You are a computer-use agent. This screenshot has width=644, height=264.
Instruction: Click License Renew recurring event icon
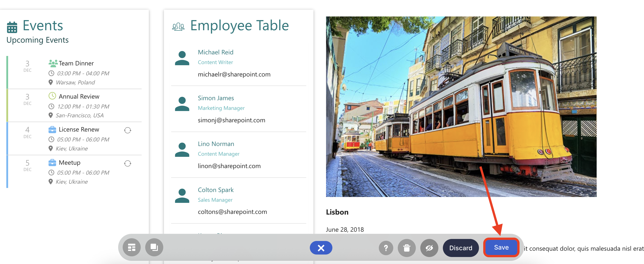coord(127,130)
